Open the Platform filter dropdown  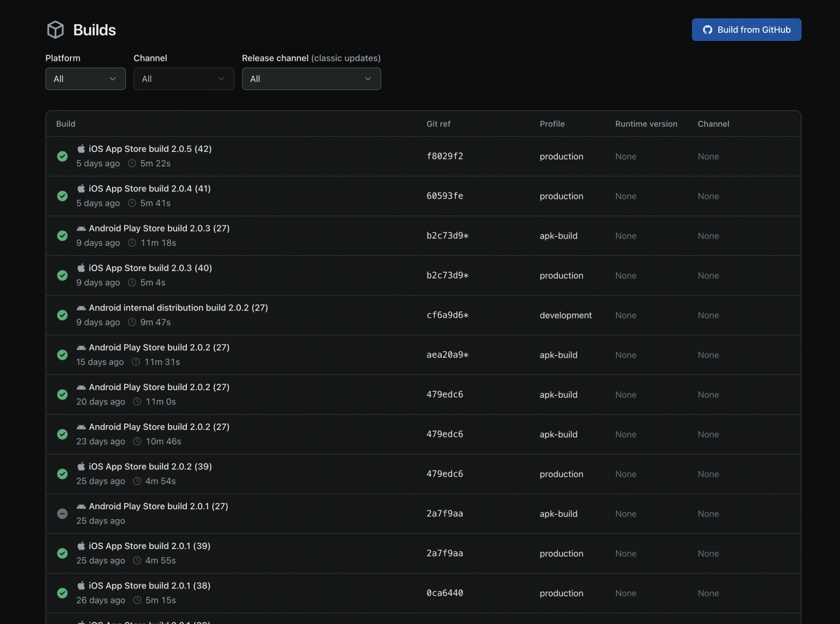[x=86, y=79]
